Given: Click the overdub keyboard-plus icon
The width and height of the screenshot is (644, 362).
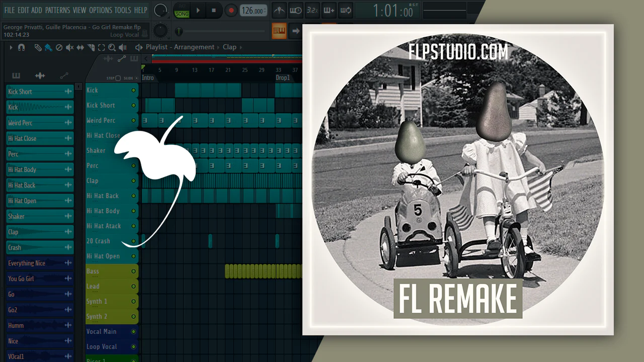Looking at the screenshot, I should tap(329, 10).
